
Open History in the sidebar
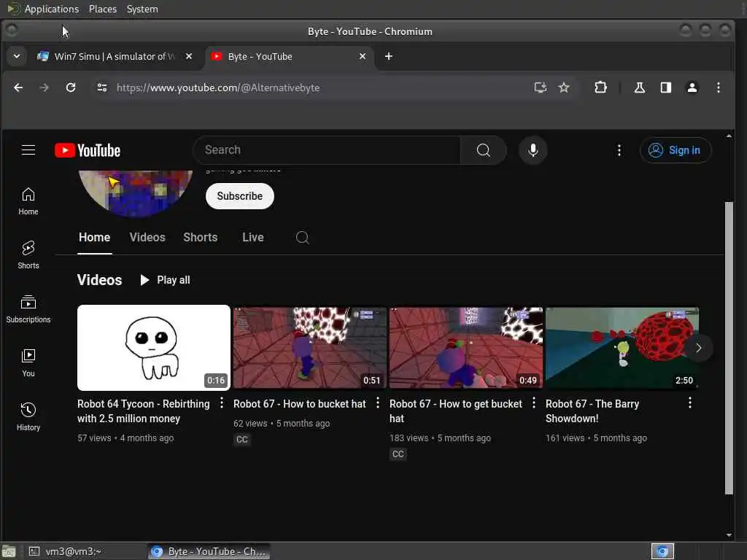tap(28, 417)
